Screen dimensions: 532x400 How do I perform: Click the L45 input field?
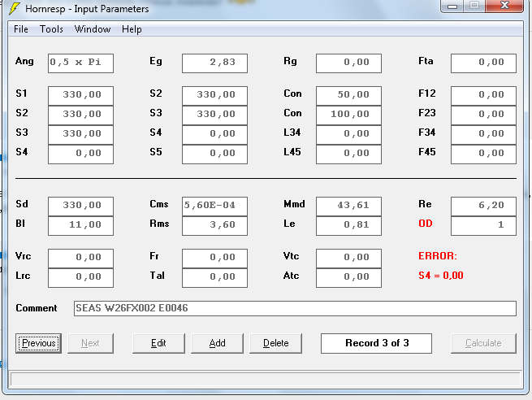(348, 154)
